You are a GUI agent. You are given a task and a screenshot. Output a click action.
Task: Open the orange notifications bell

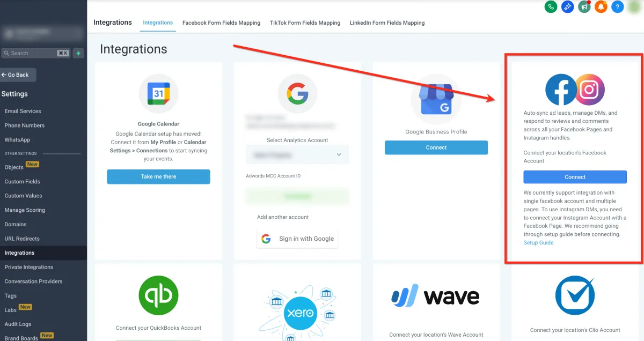point(601,7)
